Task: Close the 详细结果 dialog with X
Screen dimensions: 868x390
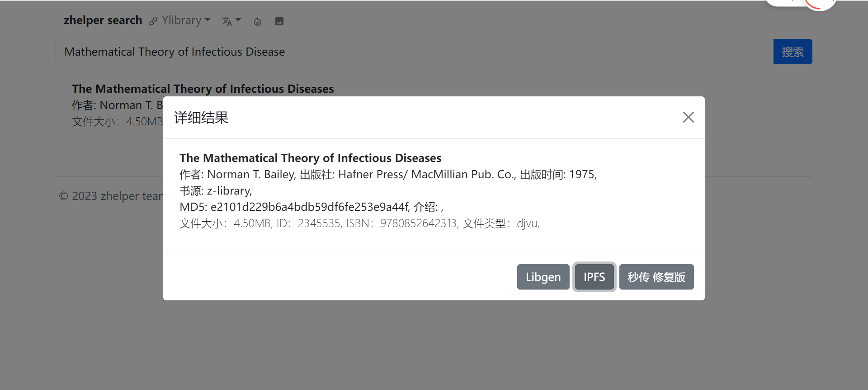Action: (688, 118)
